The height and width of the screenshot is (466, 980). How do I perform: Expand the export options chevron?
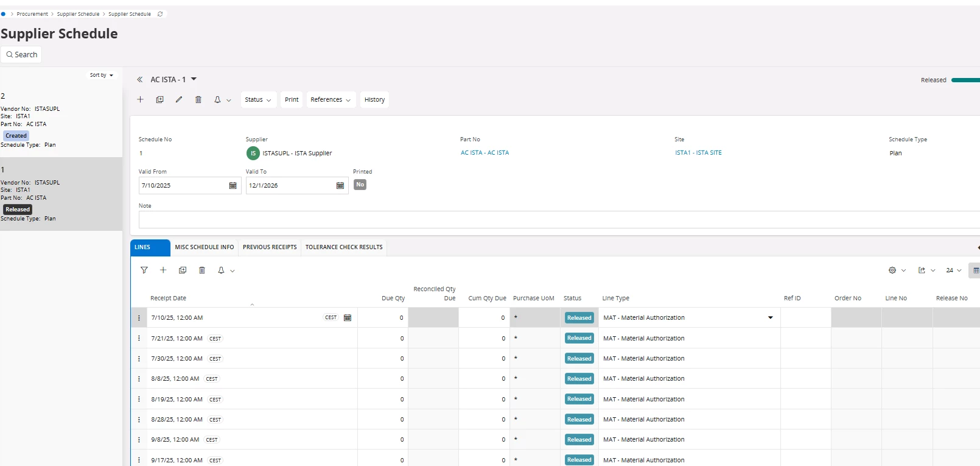pos(933,270)
